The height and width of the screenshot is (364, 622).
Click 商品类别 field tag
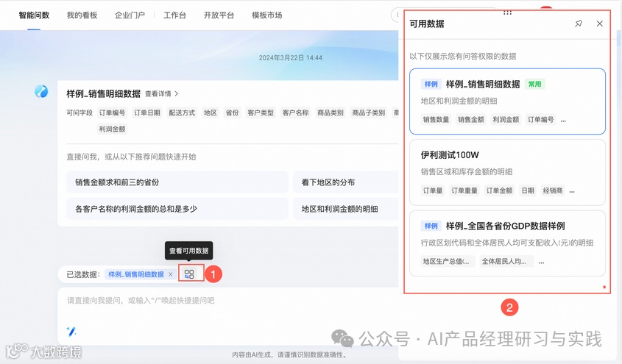pyautogui.click(x=331, y=113)
